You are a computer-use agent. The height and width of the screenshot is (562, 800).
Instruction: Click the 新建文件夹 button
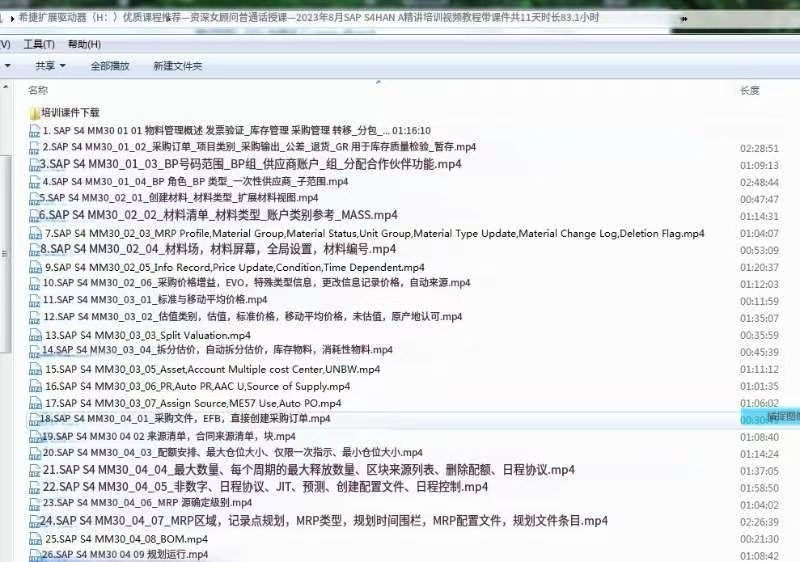coord(177,66)
